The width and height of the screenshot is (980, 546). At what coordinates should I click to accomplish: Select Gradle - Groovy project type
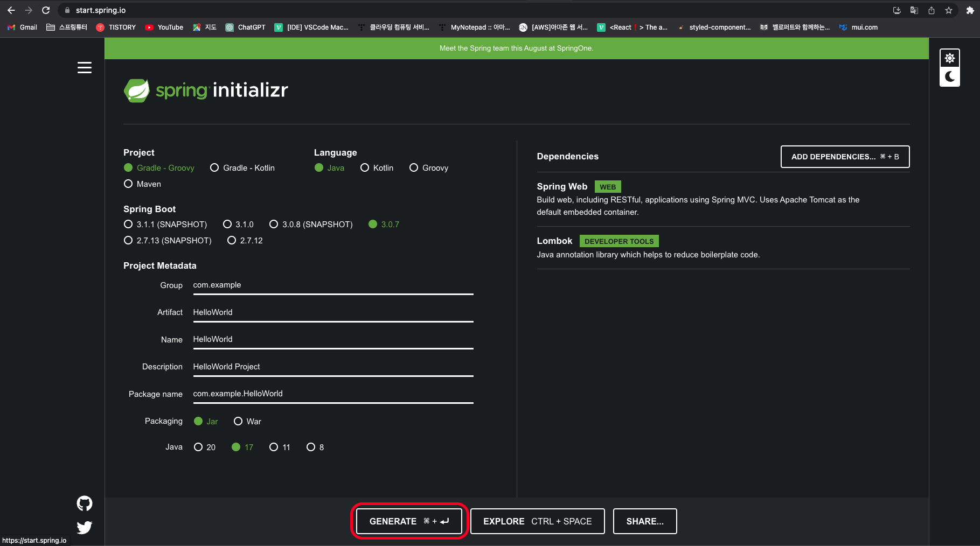pyautogui.click(x=159, y=168)
